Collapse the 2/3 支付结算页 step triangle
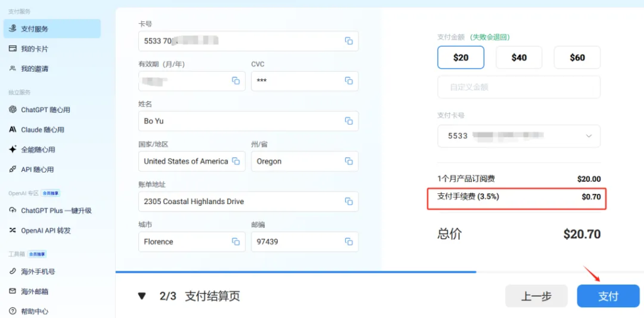The height and width of the screenshot is (318, 644). [142, 296]
